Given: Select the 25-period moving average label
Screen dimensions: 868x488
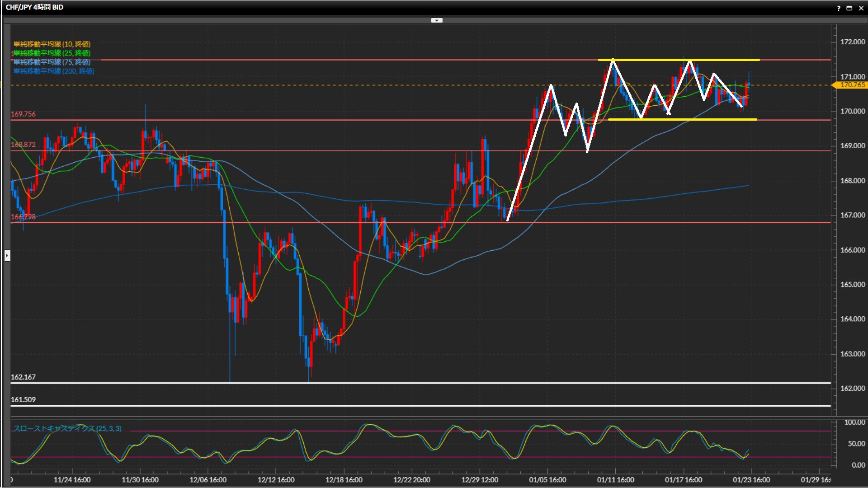Looking at the screenshot, I should click(x=52, y=53).
